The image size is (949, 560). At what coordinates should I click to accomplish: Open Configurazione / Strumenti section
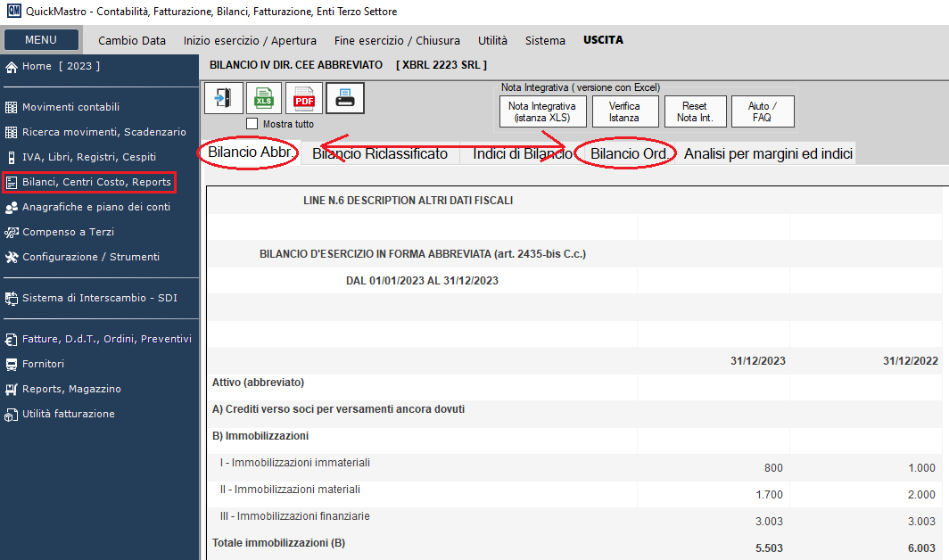point(90,257)
